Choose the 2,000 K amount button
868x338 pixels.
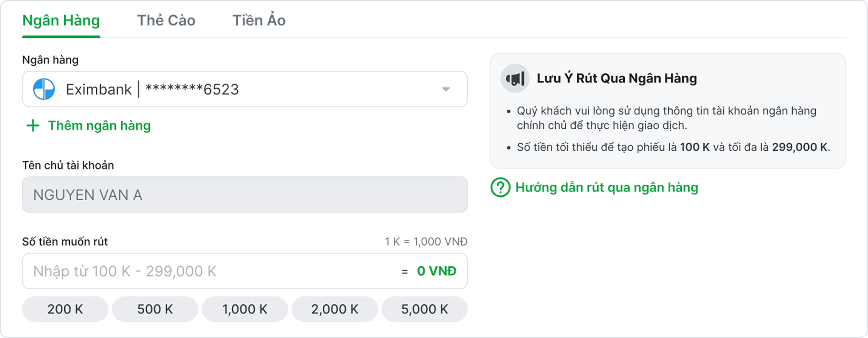click(x=335, y=309)
